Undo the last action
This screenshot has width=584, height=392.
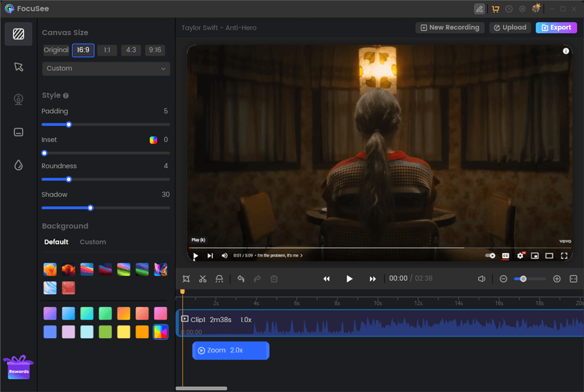tap(241, 278)
